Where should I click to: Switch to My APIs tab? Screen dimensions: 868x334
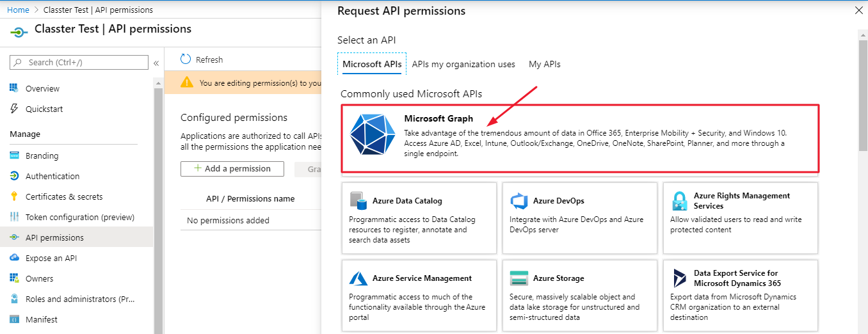(545, 64)
